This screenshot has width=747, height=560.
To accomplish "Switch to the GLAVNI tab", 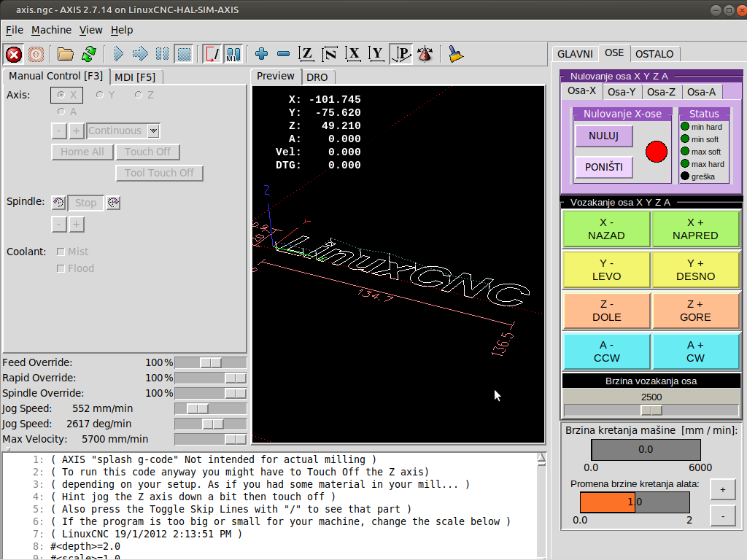I will pyautogui.click(x=575, y=54).
